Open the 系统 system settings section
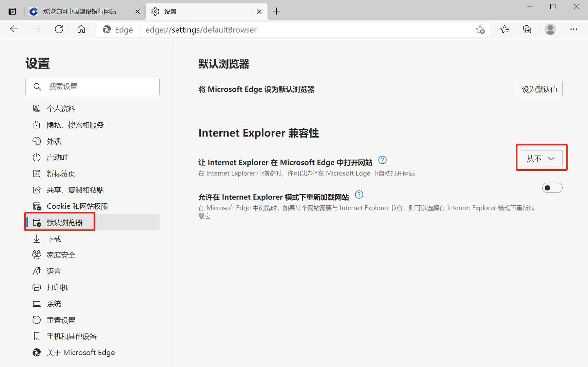Viewport: 588px width, 367px height. pyautogui.click(x=54, y=303)
